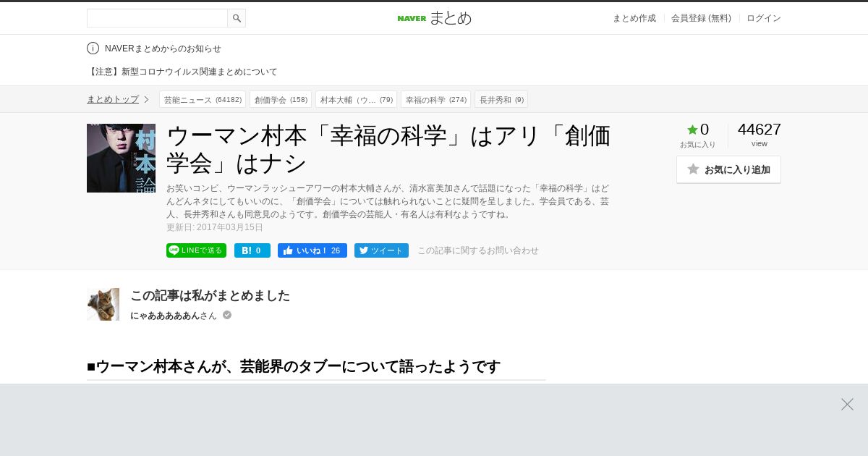Image resolution: width=868 pixels, height=456 pixels.
Task: Open NAVERまとめからのお知らせ
Action: pos(163,48)
